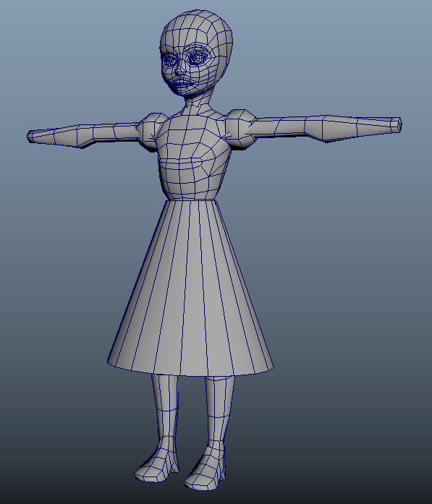
Task: Select the character's head mesh
Action: pyautogui.click(x=196, y=52)
